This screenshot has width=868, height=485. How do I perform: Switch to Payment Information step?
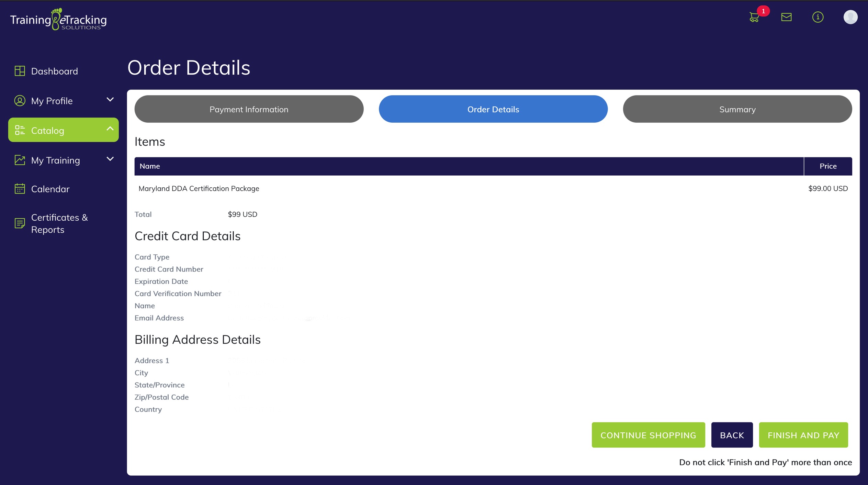[x=249, y=109]
